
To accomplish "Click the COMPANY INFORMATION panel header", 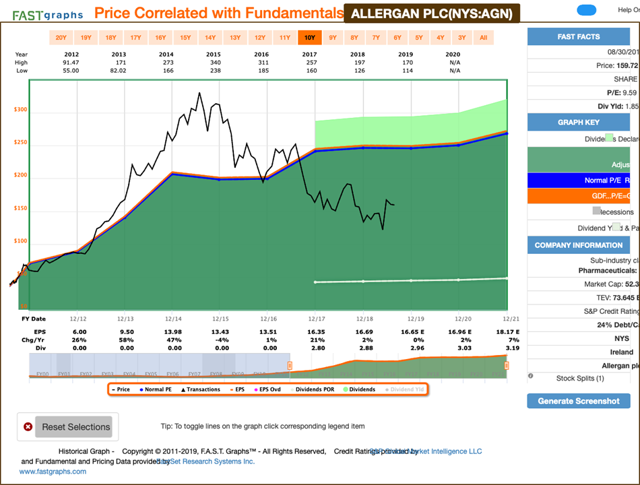I will point(578,245).
